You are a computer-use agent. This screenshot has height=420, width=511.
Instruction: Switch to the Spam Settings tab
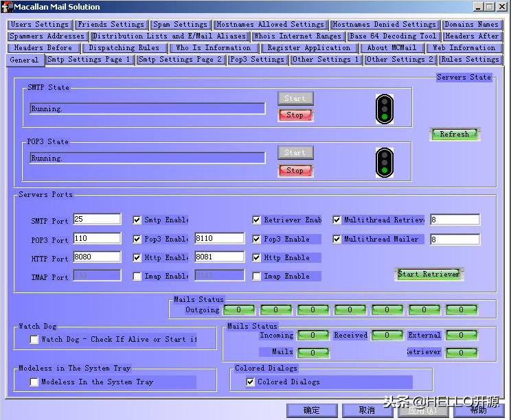(180, 25)
